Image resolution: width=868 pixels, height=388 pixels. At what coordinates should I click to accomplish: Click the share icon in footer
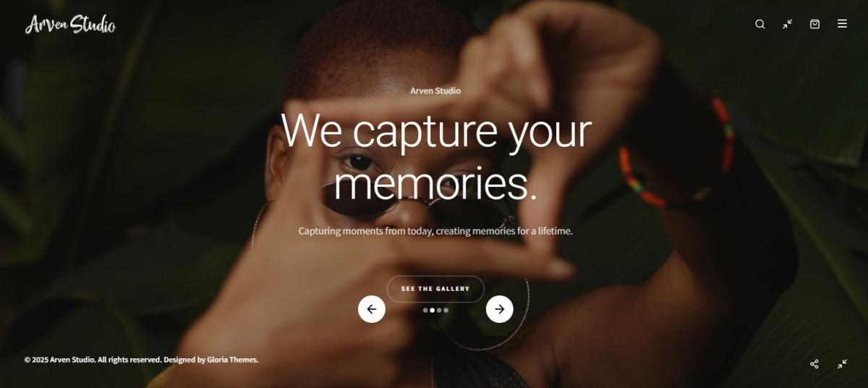coord(814,364)
